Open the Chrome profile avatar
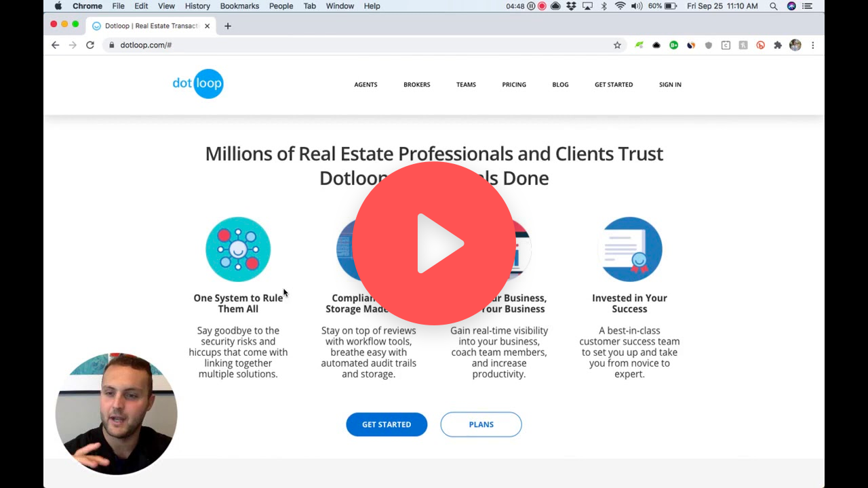The image size is (868, 488). click(x=795, y=45)
